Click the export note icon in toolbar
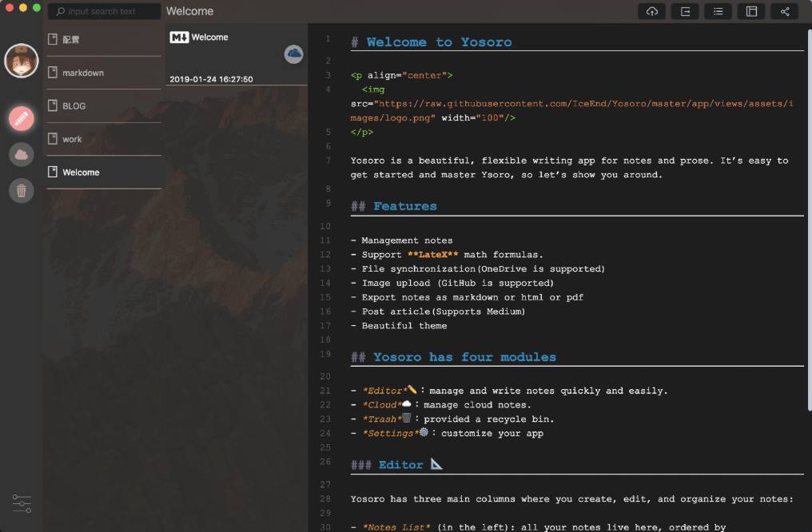Screen dimensions: 812x532 click(x=686, y=11)
